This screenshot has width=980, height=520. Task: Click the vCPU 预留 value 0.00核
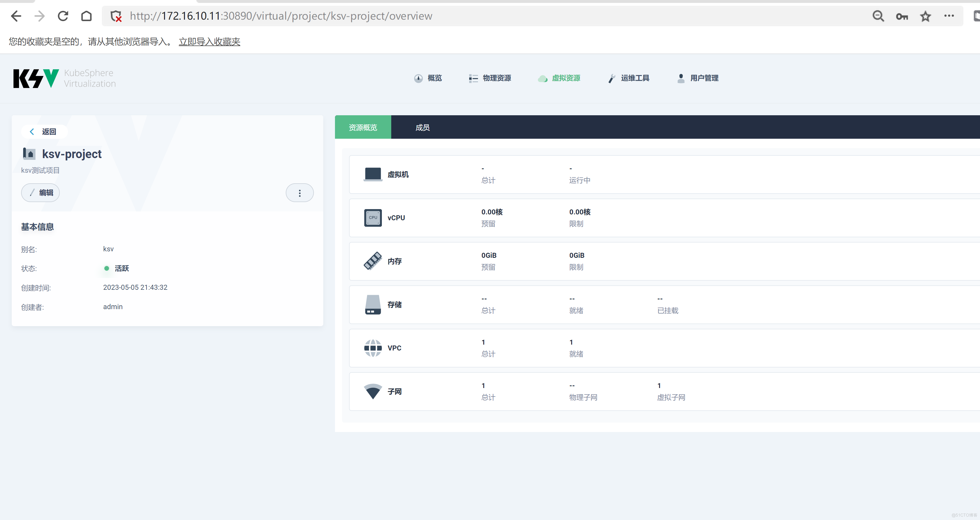(x=491, y=212)
